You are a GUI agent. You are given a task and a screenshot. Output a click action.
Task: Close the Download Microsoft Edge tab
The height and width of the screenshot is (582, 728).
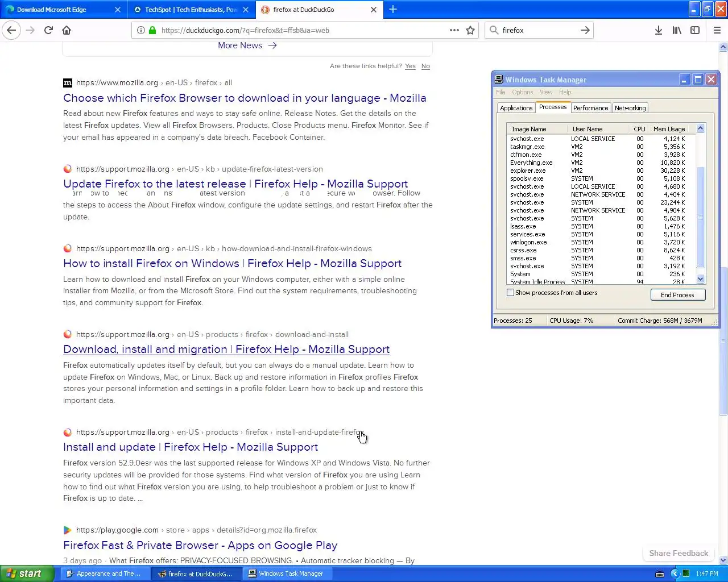coord(118,10)
